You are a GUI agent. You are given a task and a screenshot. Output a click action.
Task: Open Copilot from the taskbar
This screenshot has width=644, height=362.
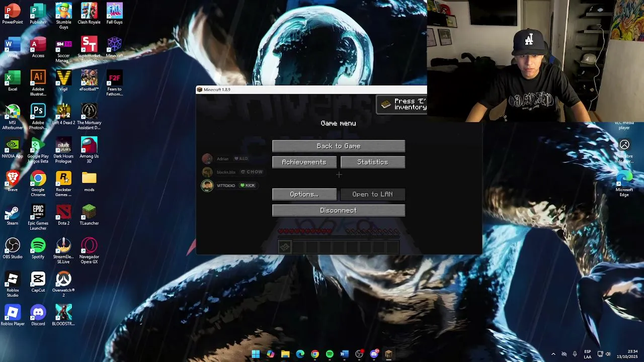coord(271,354)
